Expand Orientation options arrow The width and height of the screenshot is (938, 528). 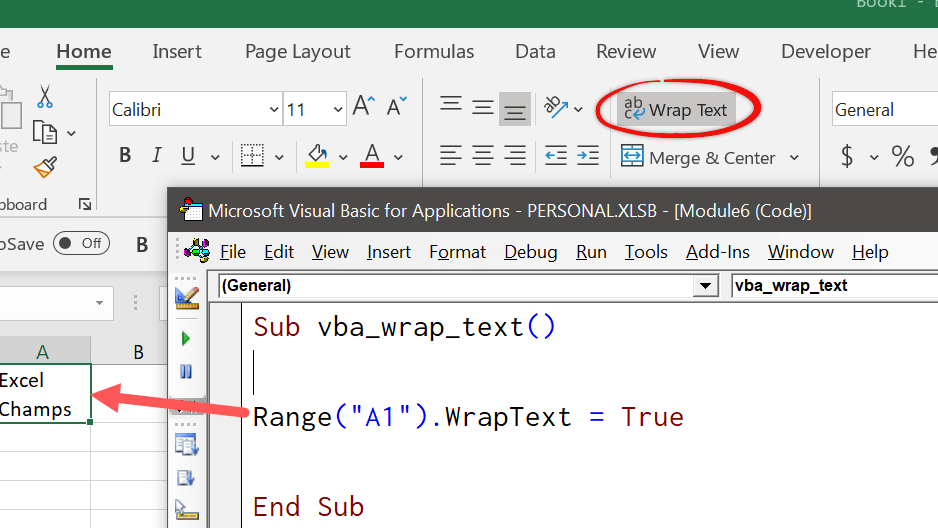coord(578,109)
